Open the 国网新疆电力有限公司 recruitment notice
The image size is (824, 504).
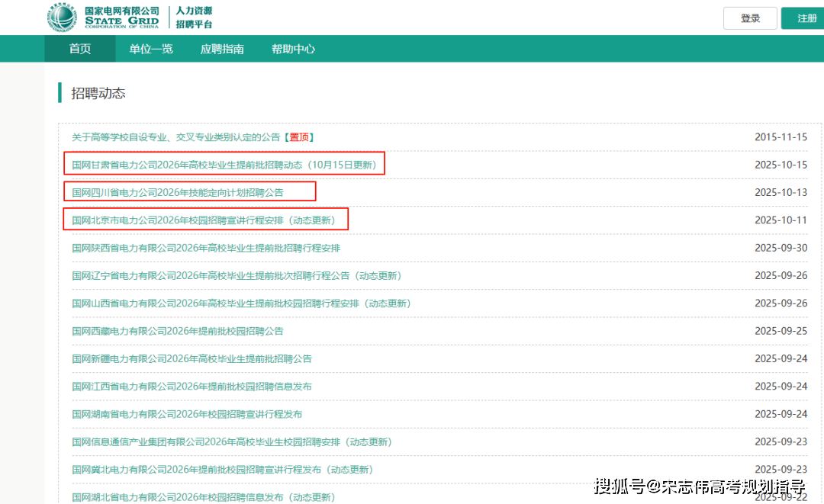tap(192, 358)
